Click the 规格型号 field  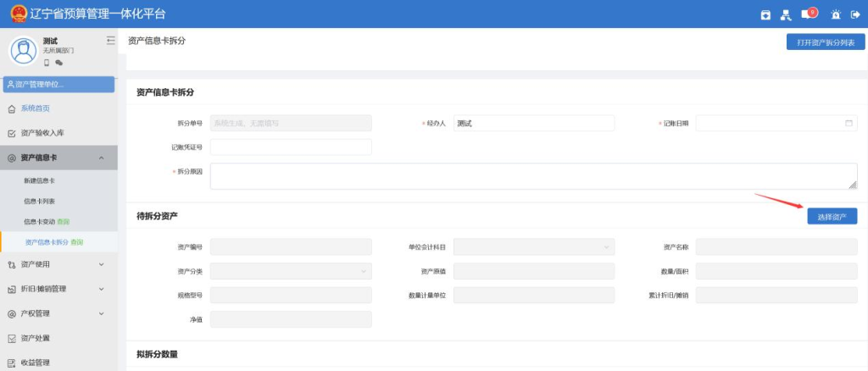(291, 296)
